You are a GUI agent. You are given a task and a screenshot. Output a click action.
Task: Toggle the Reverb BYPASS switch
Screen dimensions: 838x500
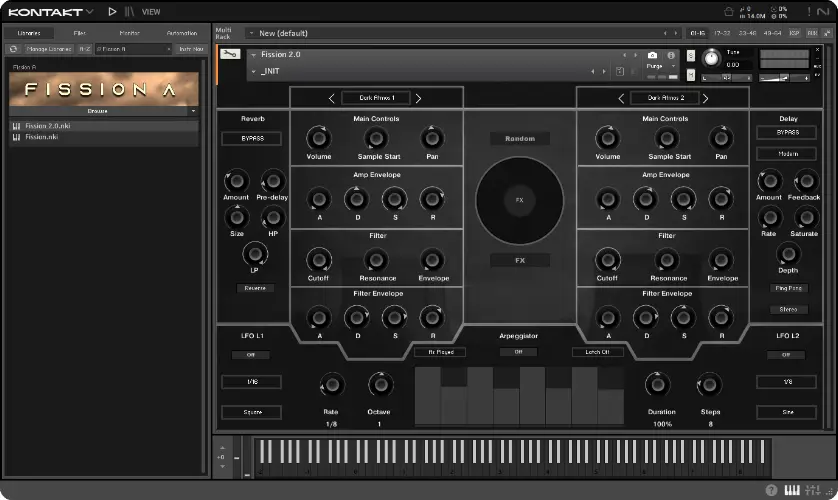(252, 138)
